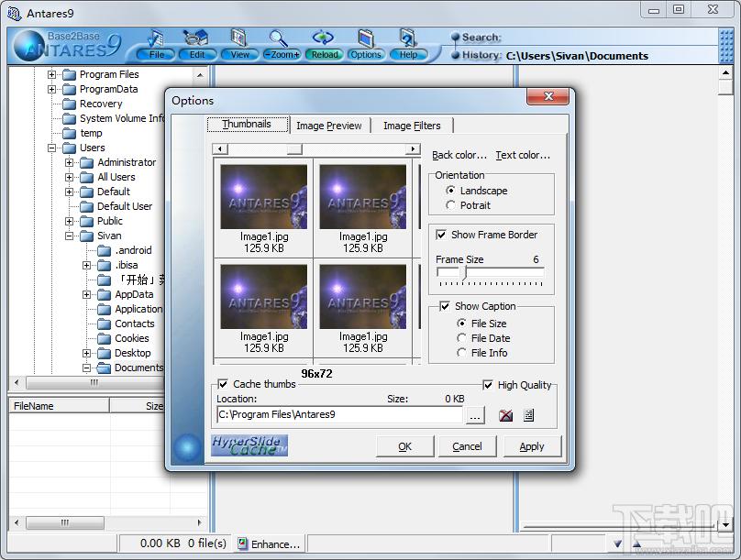
Task: Click the HyperSlide Cache logo
Action: pyautogui.click(x=249, y=445)
